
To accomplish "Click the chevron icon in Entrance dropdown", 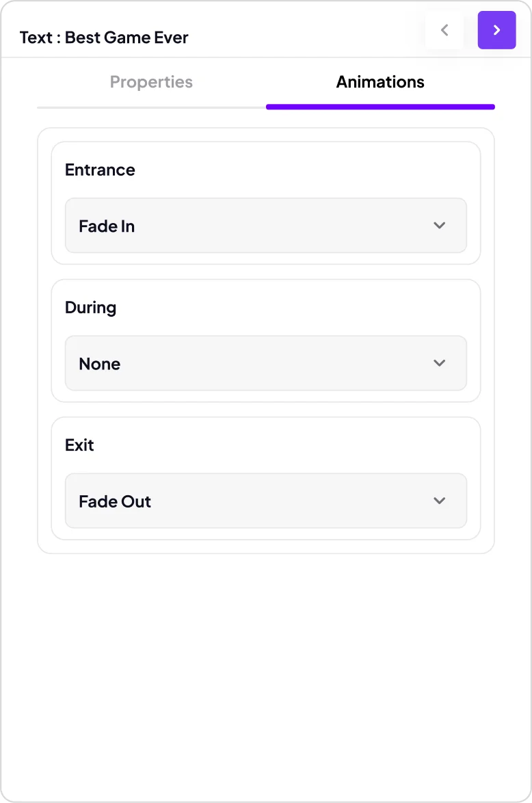I will pos(440,226).
